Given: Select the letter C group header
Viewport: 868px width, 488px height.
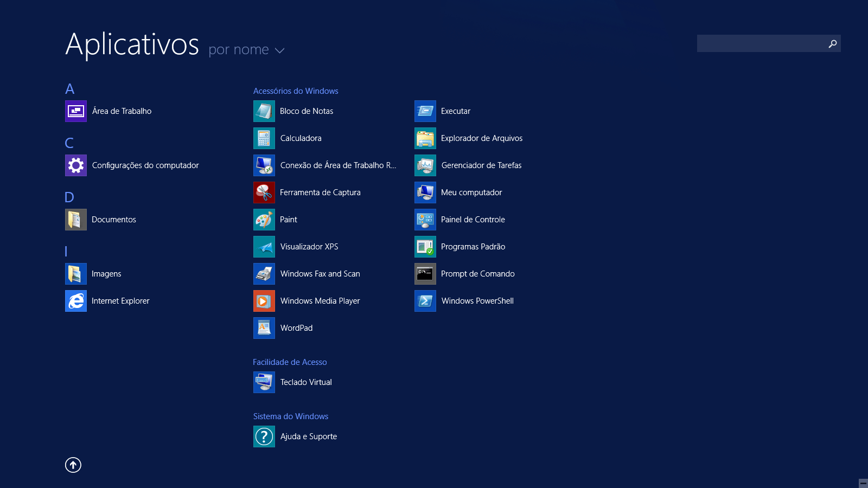Looking at the screenshot, I should click(x=69, y=143).
